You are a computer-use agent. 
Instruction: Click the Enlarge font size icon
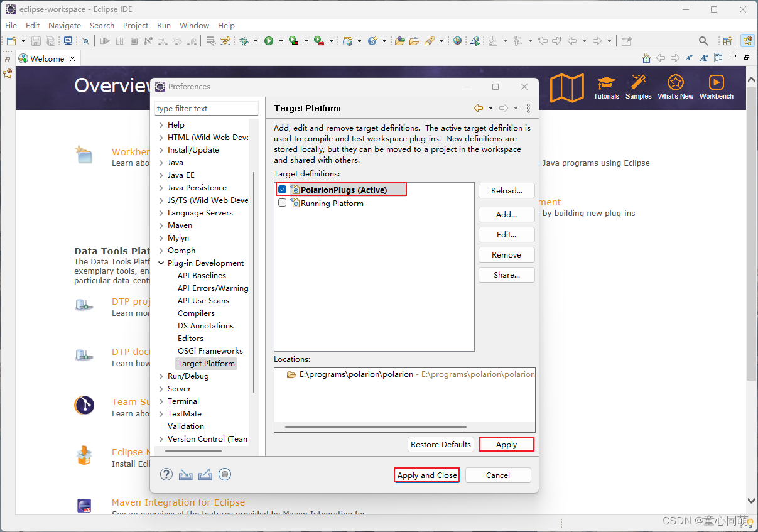click(703, 58)
